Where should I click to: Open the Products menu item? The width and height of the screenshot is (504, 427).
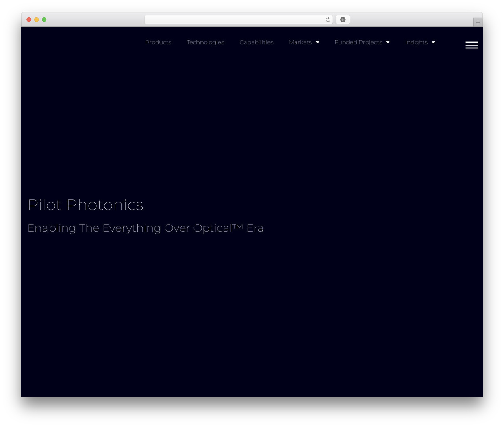[158, 42]
